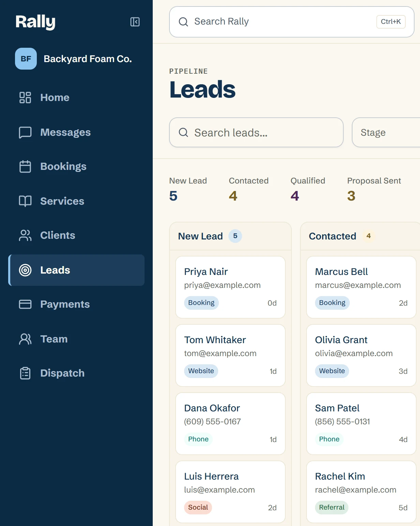Viewport: 420px width, 526px height.
Task: Collapse the sidebar with the panel icon
Action: [x=135, y=22]
